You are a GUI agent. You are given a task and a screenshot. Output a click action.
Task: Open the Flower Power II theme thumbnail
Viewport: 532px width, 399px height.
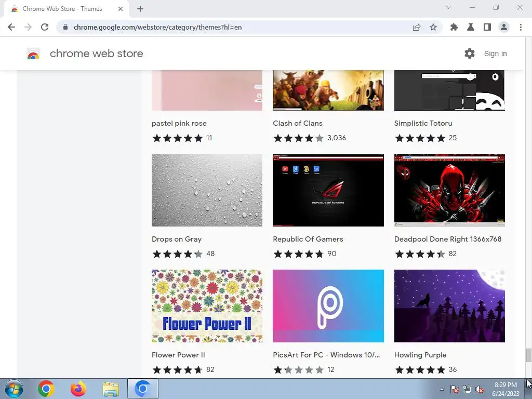pos(207,306)
